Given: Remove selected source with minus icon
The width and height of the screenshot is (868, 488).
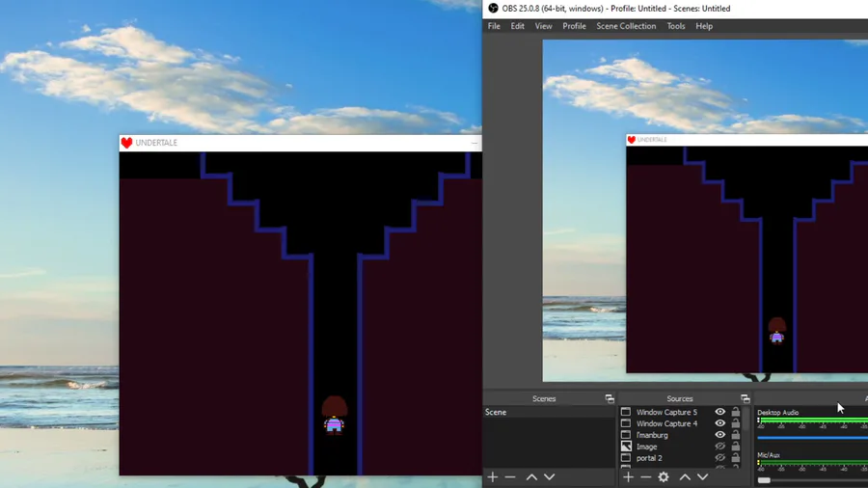Looking at the screenshot, I should (x=646, y=477).
